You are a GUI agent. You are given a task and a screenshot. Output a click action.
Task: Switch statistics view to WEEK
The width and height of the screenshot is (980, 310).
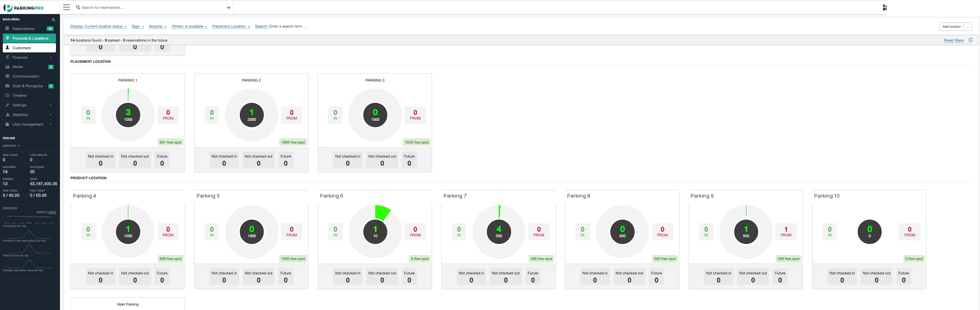[52, 212]
